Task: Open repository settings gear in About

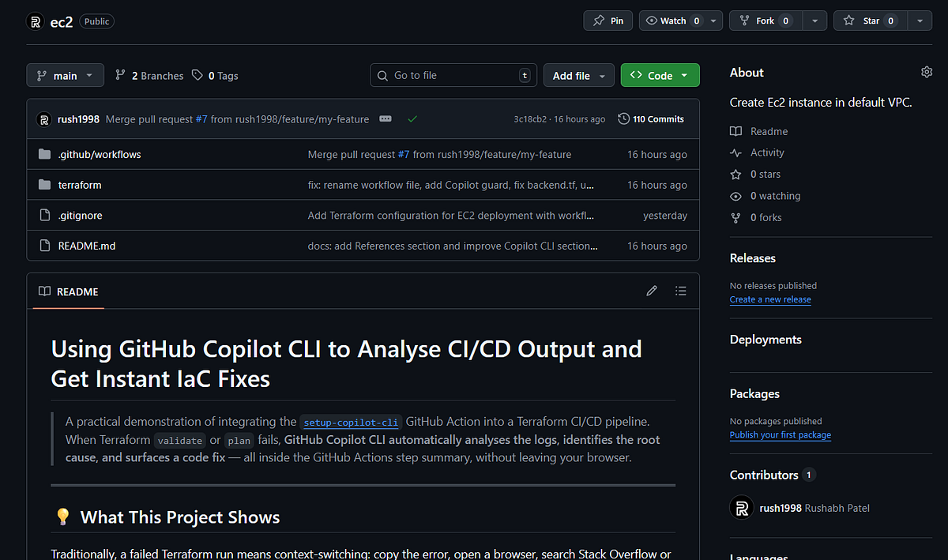Action: (927, 72)
